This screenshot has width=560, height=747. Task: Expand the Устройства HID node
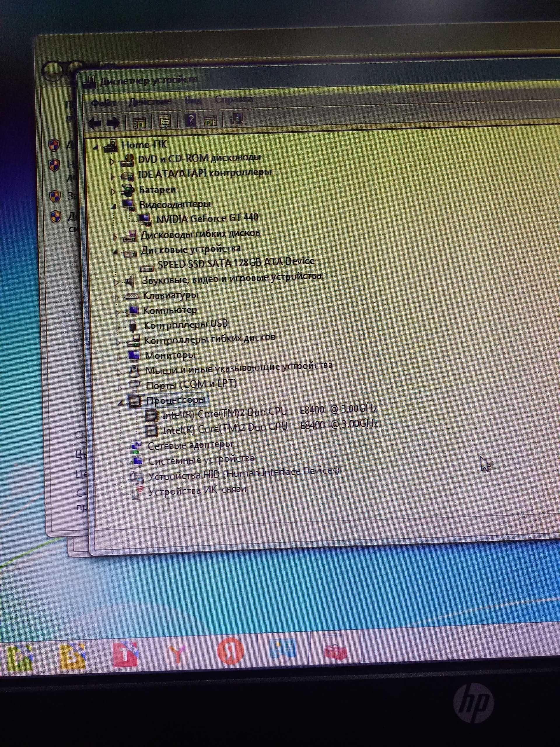(x=123, y=479)
